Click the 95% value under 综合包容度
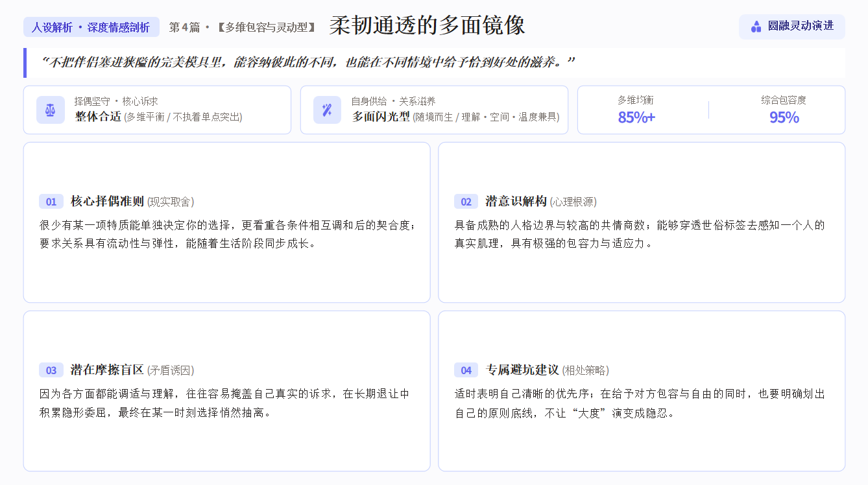 point(784,117)
